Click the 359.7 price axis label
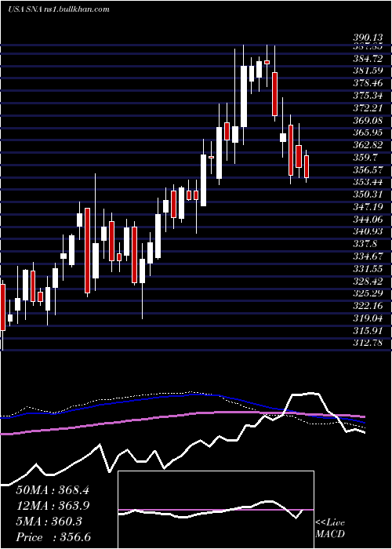392x549 pixels. [x=365, y=158]
